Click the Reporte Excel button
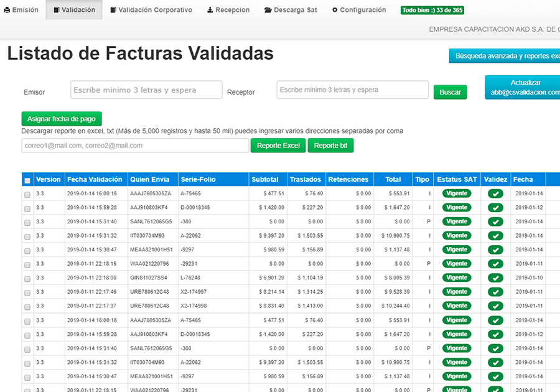 pyautogui.click(x=278, y=146)
